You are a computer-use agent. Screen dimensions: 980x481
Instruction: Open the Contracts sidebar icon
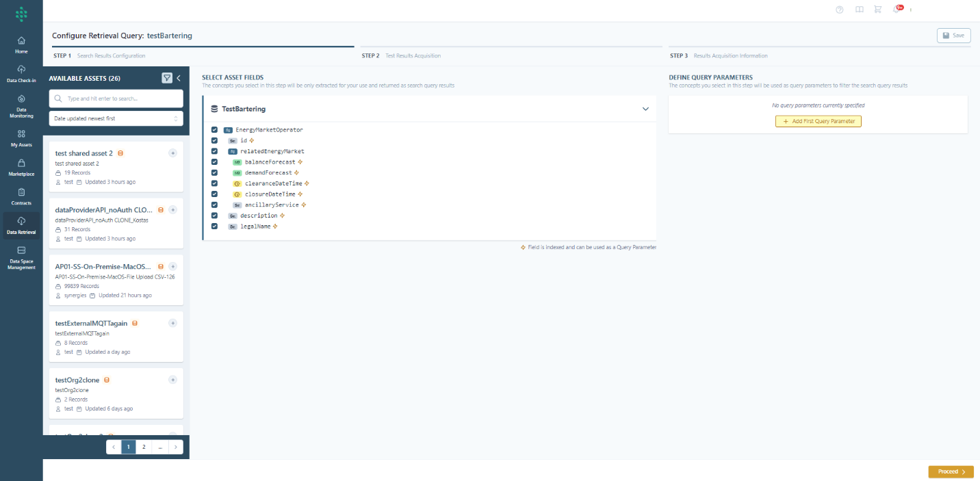point(21,196)
